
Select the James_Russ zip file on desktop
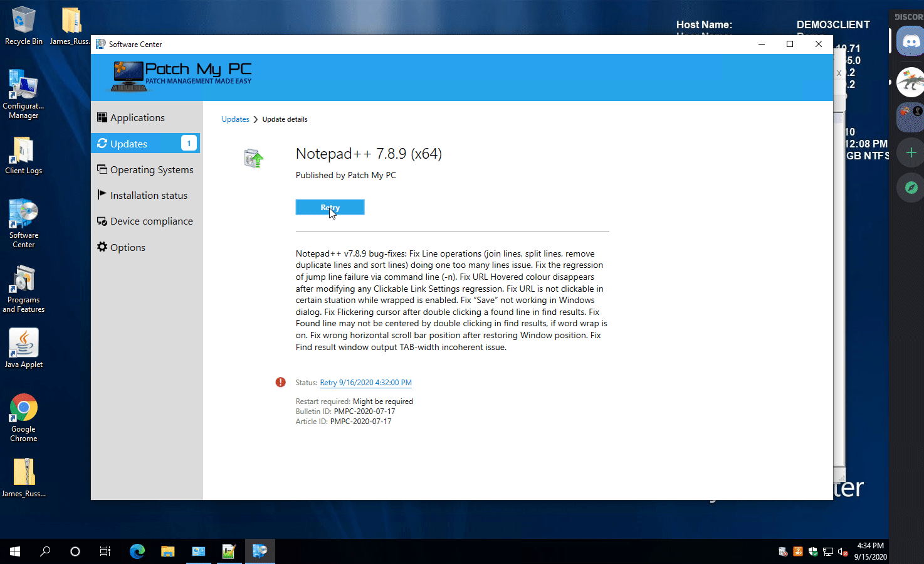23,477
